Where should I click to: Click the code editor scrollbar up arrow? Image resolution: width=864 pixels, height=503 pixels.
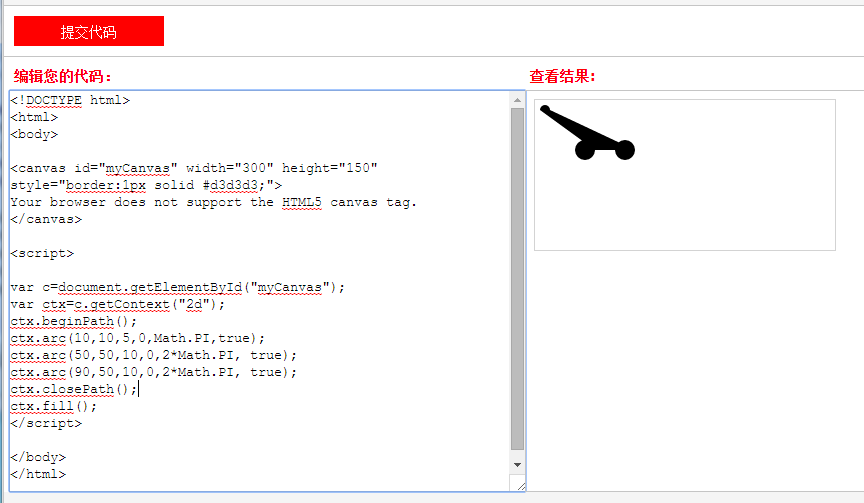click(x=517, y=100)
